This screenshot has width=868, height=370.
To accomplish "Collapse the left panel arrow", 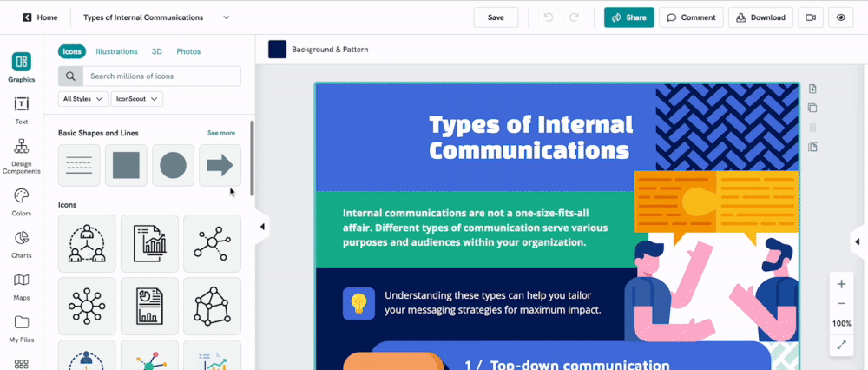I will (x=262, y=227).
